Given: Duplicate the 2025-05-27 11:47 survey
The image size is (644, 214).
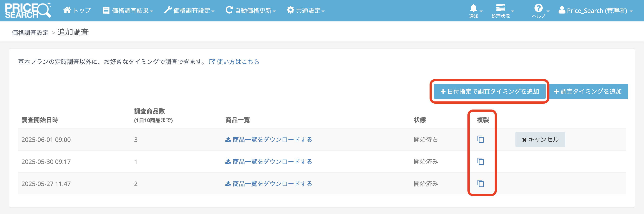Looking at the screenshot, I should [481, 184].
